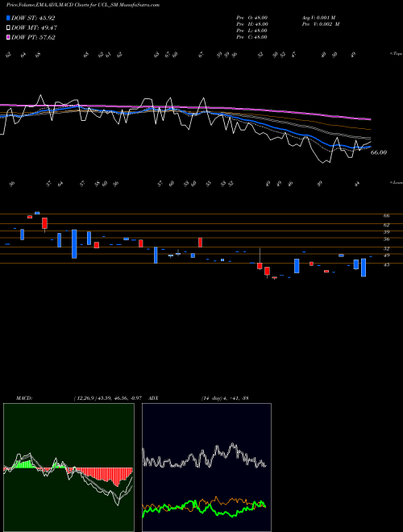Select the 'DOW ST: 45.92' legend text
Image resolution: width=403 pixels, height=532 pixels.
pos(33,18)
